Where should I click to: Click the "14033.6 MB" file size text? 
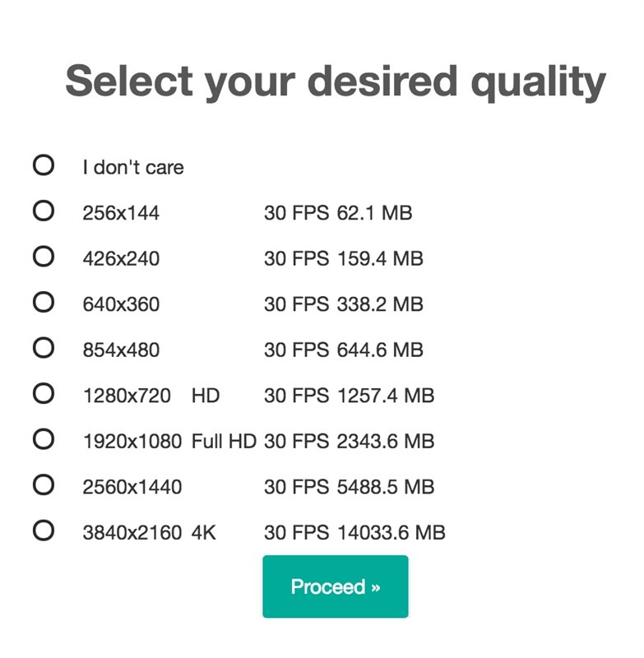click(391, 533)
